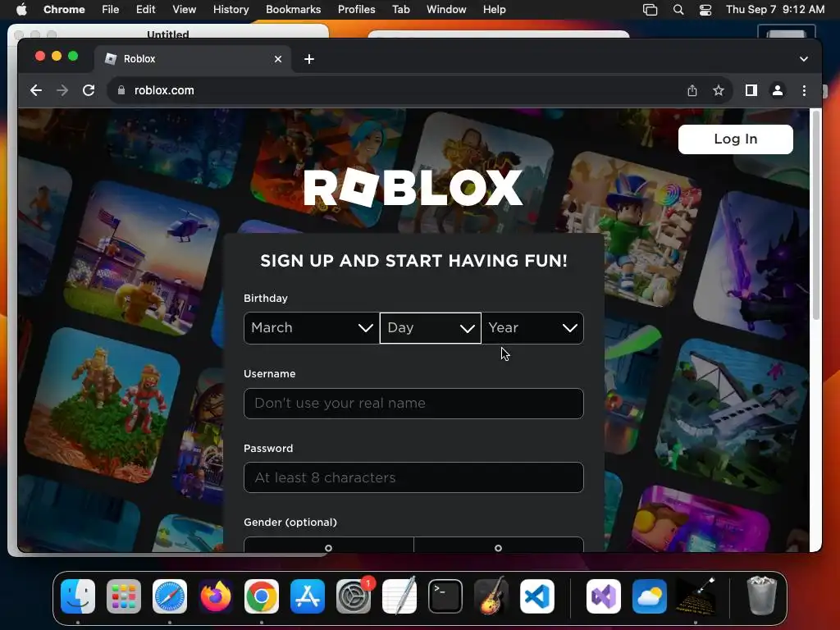Open App Store from the dock
Image resolution: width=840 pixels, height=630 pixels.
(308, 596)
